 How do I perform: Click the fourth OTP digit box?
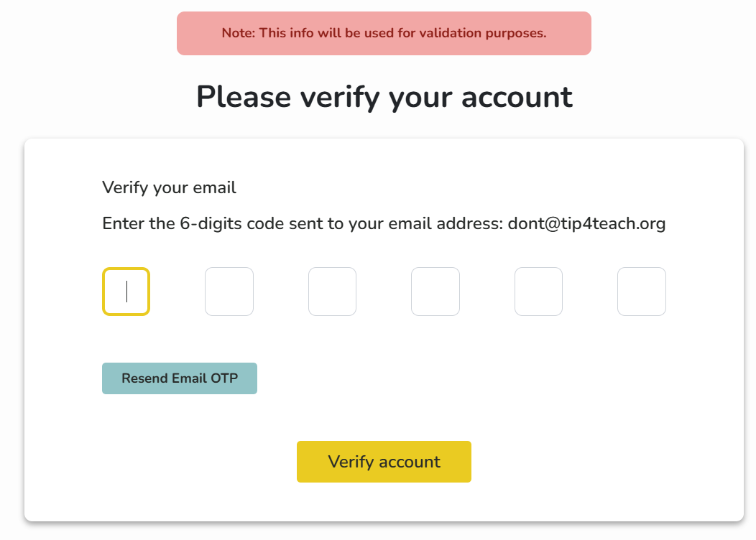pyautogui.click(x=435, y=292)
